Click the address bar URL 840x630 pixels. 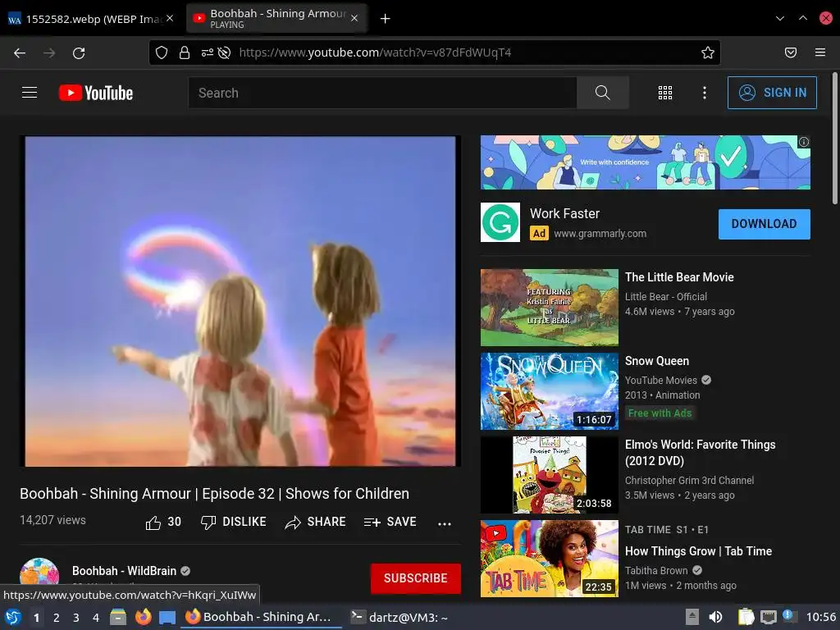tap(375, 52)
